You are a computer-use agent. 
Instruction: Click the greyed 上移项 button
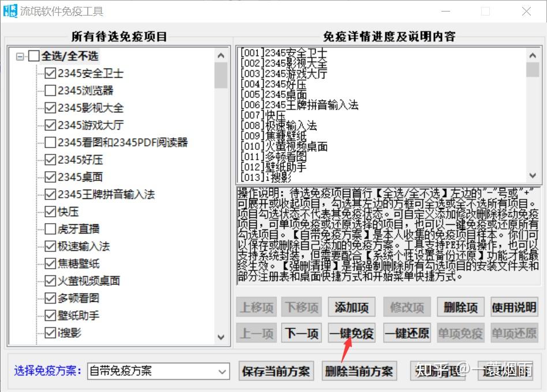[256, 307]
